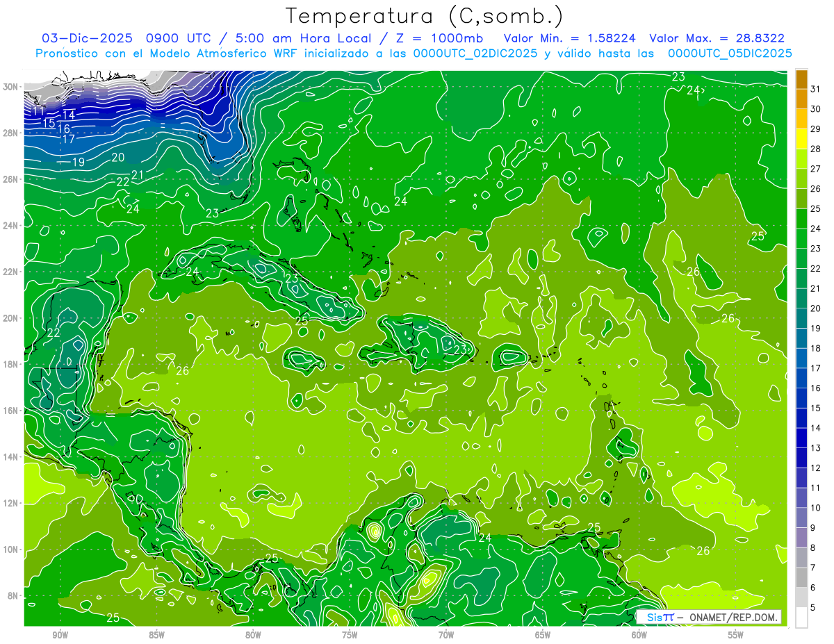
Task: Select the date text '03-Dic-2025'
Action: point(87,38)
